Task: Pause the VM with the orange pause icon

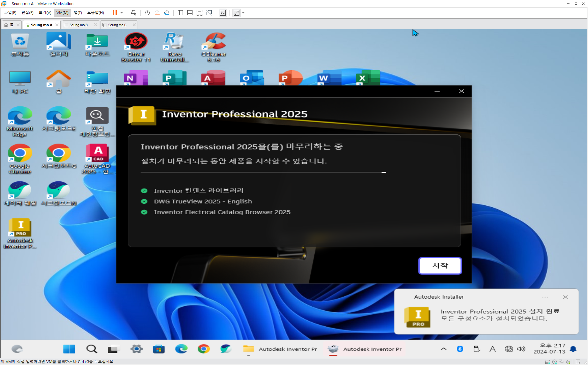Action: pyautogui.click(x=115, y=13)
